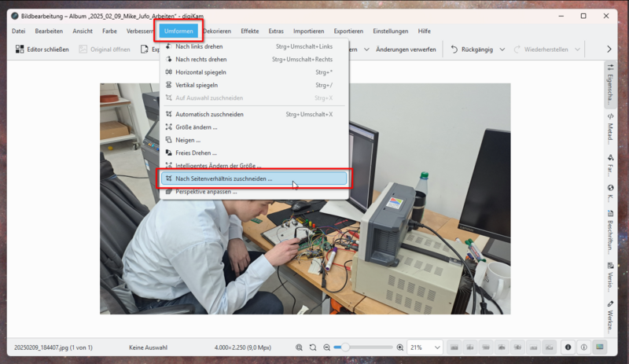The width and height of the screenshot is (629, 364).
Task: Open the Beschriftungen sidebar tab
Action: pyautogui.click(x=610, y=233)
